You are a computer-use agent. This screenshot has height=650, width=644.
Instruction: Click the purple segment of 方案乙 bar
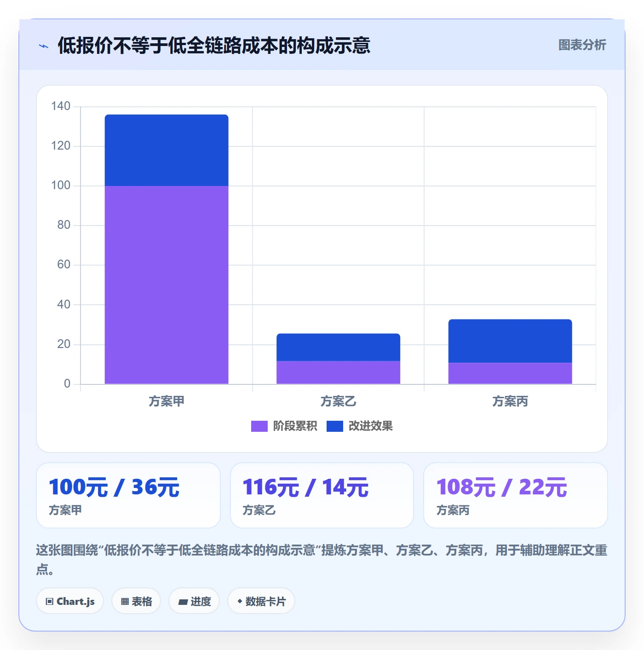[x=338, y=372]
